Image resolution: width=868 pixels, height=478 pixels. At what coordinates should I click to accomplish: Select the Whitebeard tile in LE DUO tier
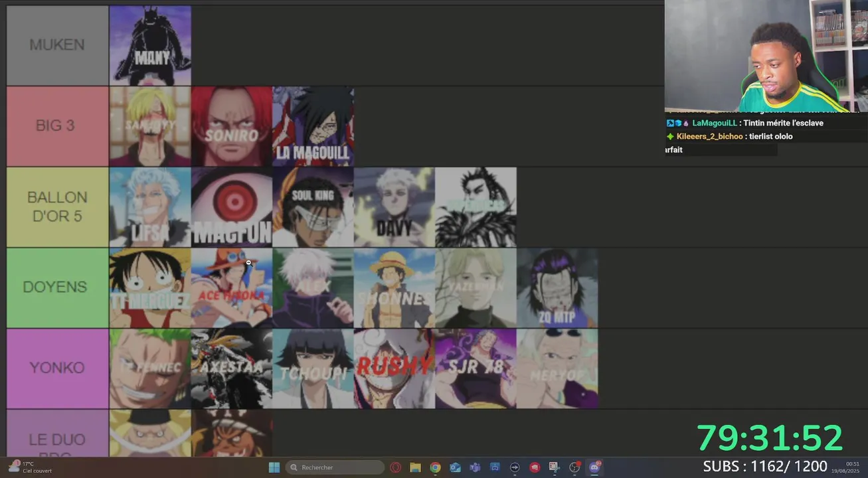[x=150, y=433]
